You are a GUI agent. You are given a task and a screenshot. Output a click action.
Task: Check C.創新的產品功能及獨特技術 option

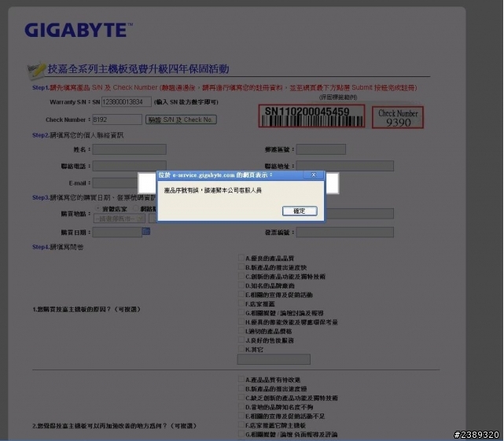click(241, 276)
